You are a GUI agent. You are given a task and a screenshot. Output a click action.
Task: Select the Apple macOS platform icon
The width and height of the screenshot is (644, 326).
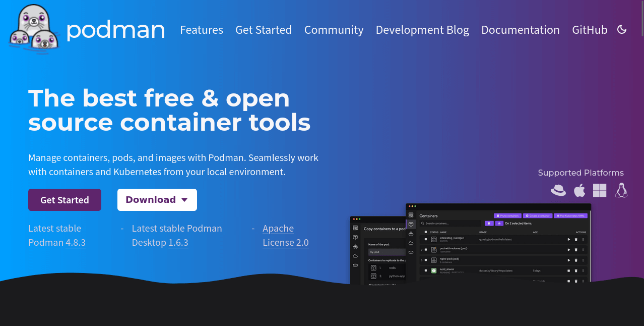click(x=579, y=190)
